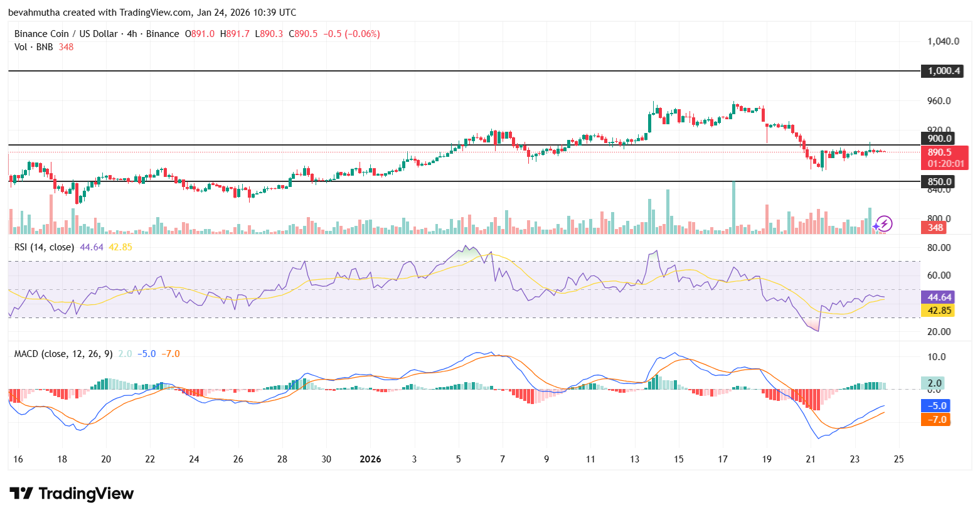Click the 960.0 price axis tick
This screenshot has width=980, height=517.
point(939,101)
